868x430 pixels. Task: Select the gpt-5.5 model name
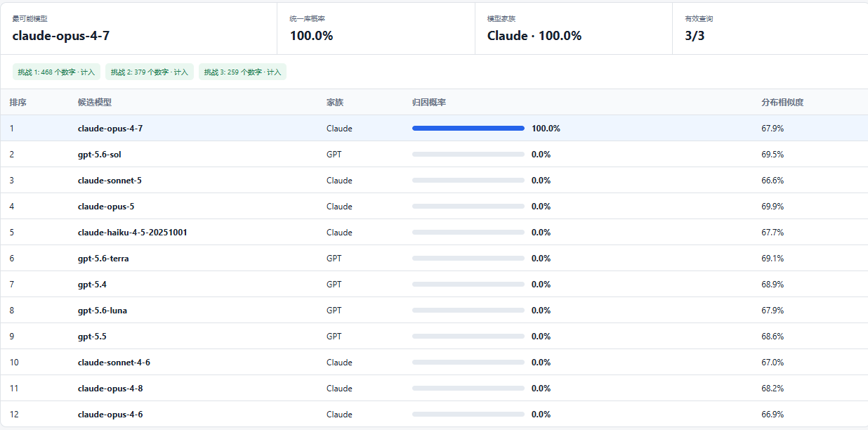click(x=92, y=337)
